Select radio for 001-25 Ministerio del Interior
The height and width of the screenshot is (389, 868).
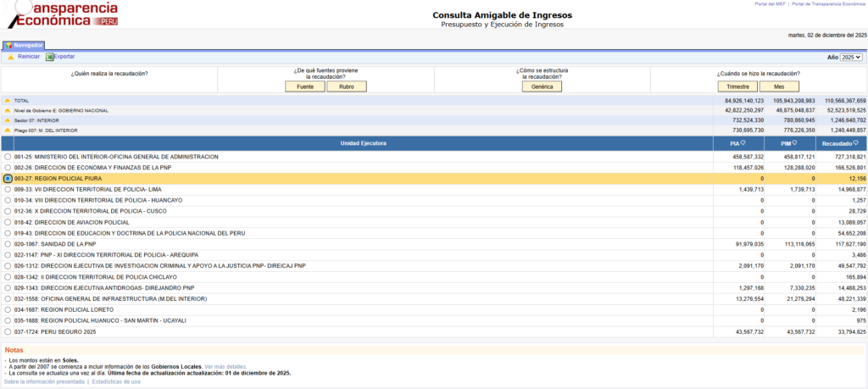pyautogui.click(x=8, y=157)
